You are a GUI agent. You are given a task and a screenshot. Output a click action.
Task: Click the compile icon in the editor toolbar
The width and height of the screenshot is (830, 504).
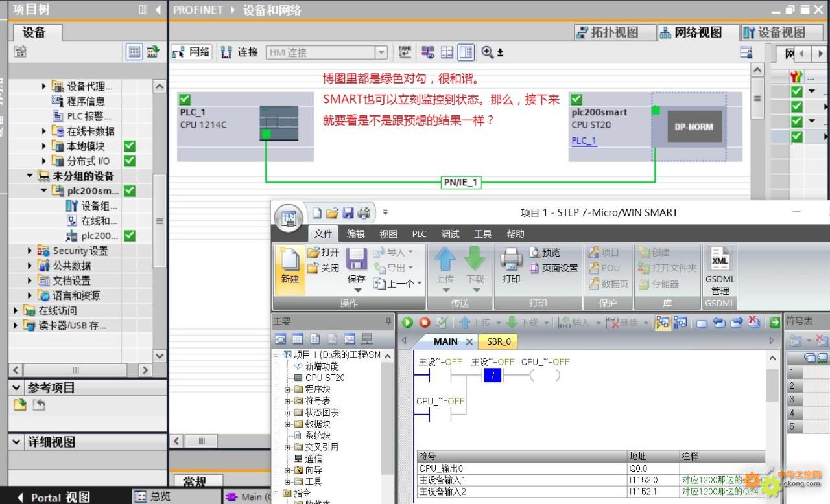pyautogui.click(x=442, y=322)
